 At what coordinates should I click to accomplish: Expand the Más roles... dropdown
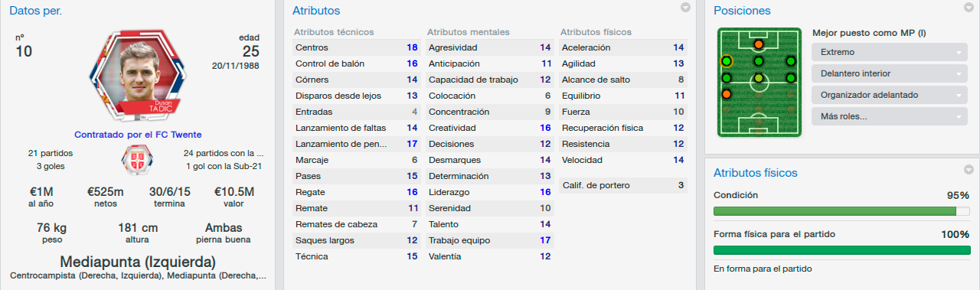coord(889,116)
